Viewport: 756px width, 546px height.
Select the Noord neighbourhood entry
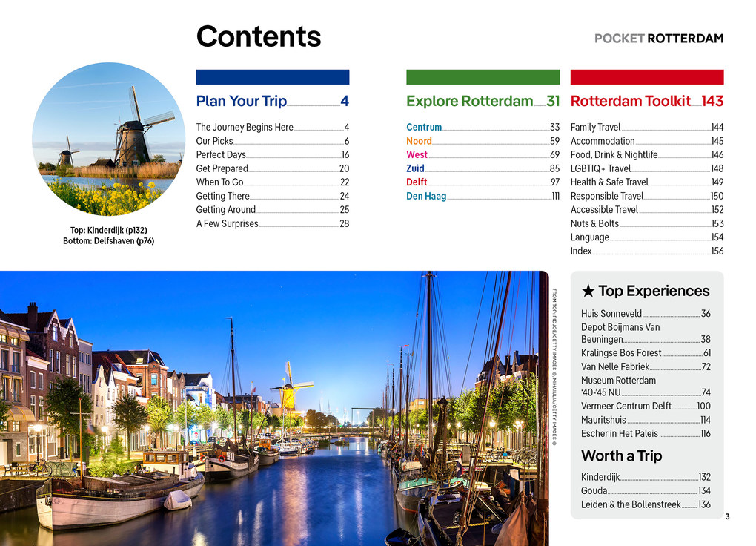(x=418, y=141)
